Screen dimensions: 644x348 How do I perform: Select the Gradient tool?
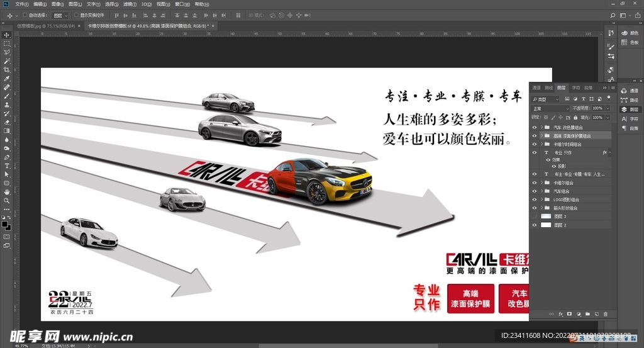tap(6, 131)
